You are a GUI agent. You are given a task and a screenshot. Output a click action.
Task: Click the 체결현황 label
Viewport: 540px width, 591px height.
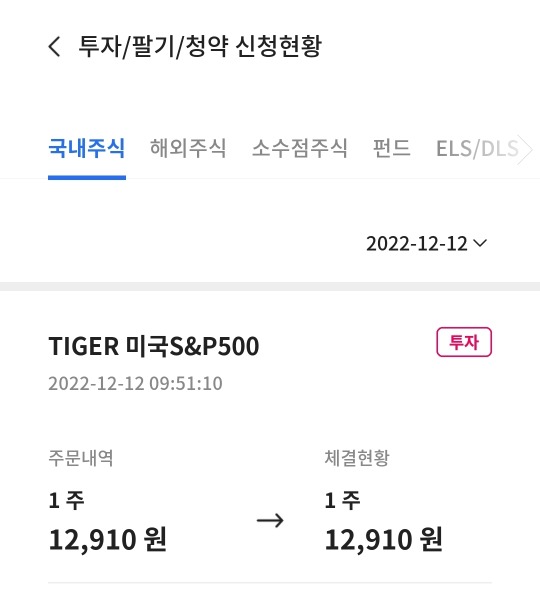point(357,458)
